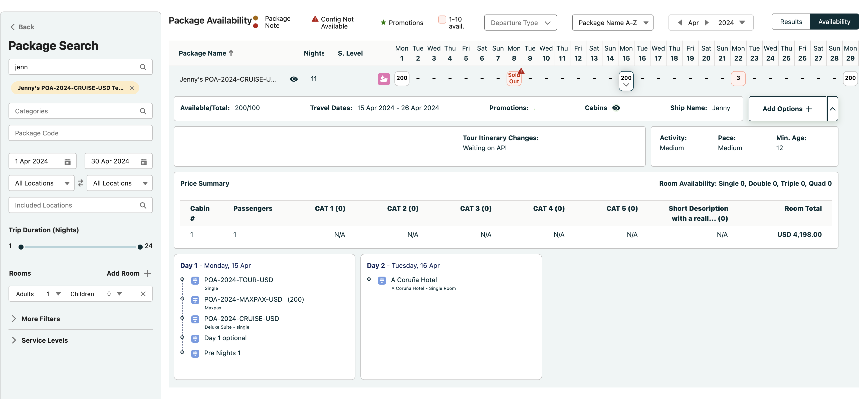The image size is (868, 399).
Task: Click the Categories input field
Action: (x=81, y=111)
